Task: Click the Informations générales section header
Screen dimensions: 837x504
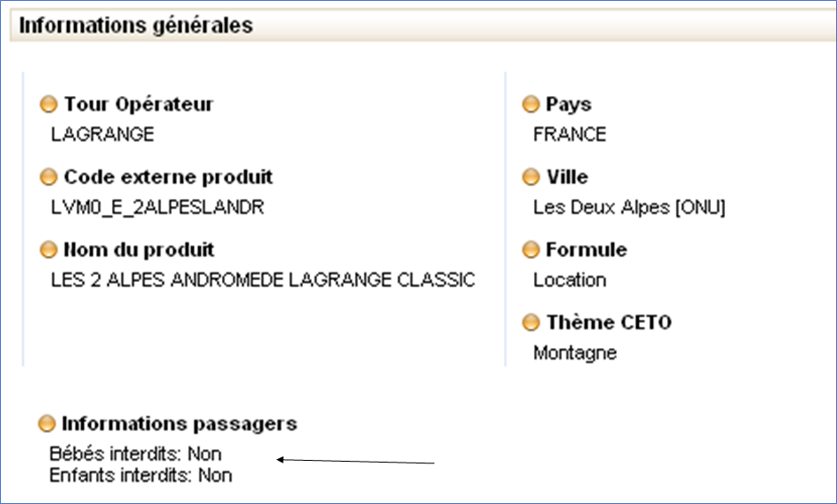Action: pos(137,26)
